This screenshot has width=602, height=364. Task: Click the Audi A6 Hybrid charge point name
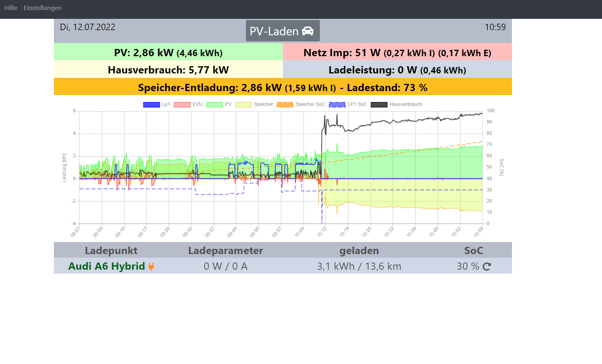coord(106,266)
